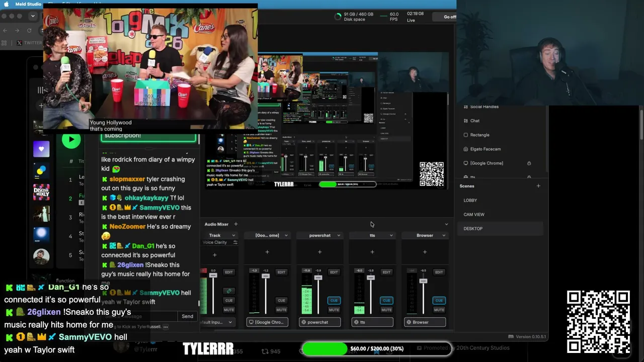Add effect to the Track channel
The width and height of the screenshot is (644, 362).
coord(214,255)
